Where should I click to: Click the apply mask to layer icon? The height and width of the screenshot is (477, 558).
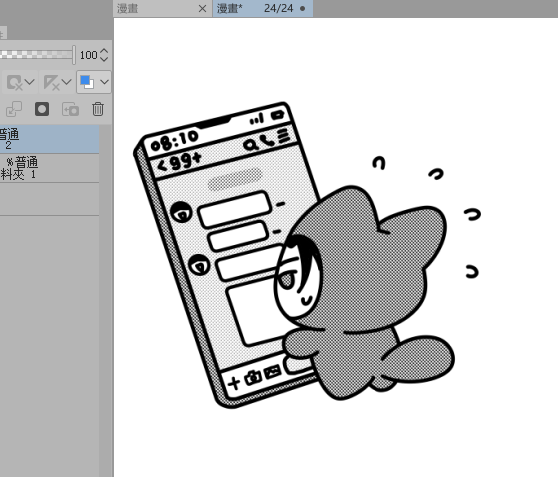(x=70, y=109)
